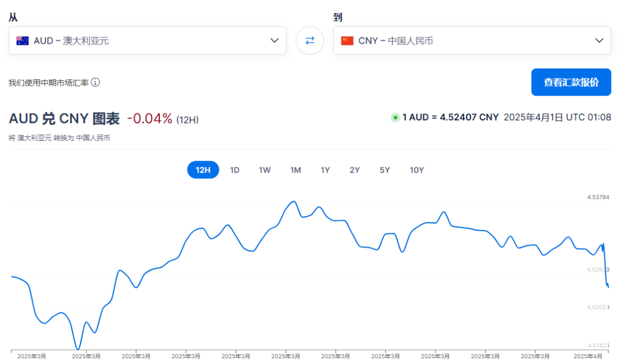Click the AUD 兑 CNY 图表 heading
The height and width of the screenshot is (364, 621).
tap(64, 118)
